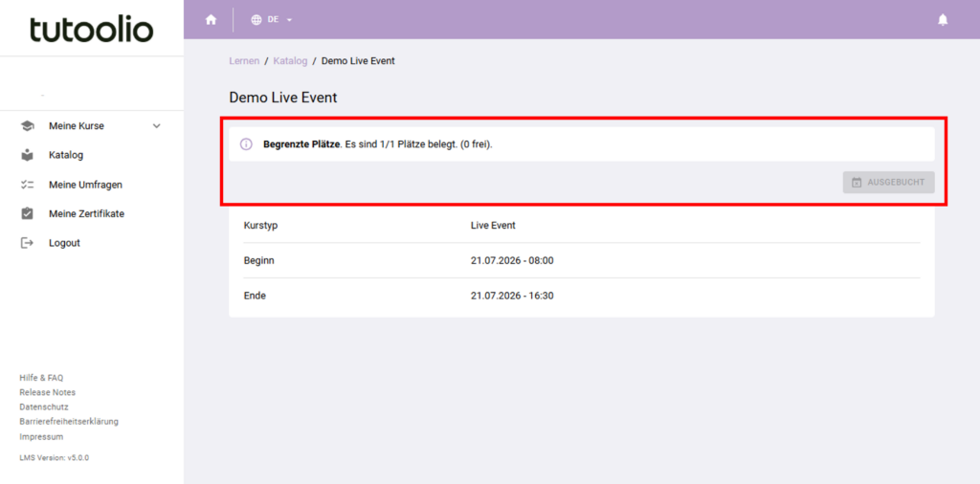The width and height of the screenshot is (980, 484).
Task: Expand the Meine Kurse chevron
Action: (157, 125)
